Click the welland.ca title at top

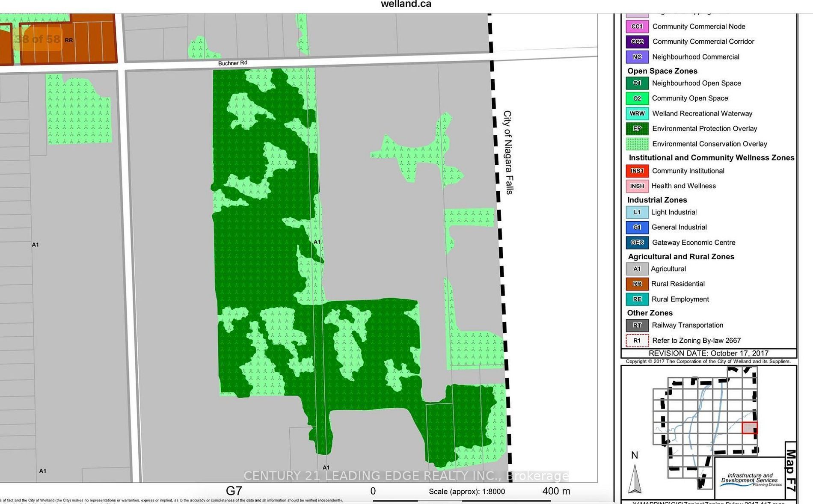click(406, 4)
